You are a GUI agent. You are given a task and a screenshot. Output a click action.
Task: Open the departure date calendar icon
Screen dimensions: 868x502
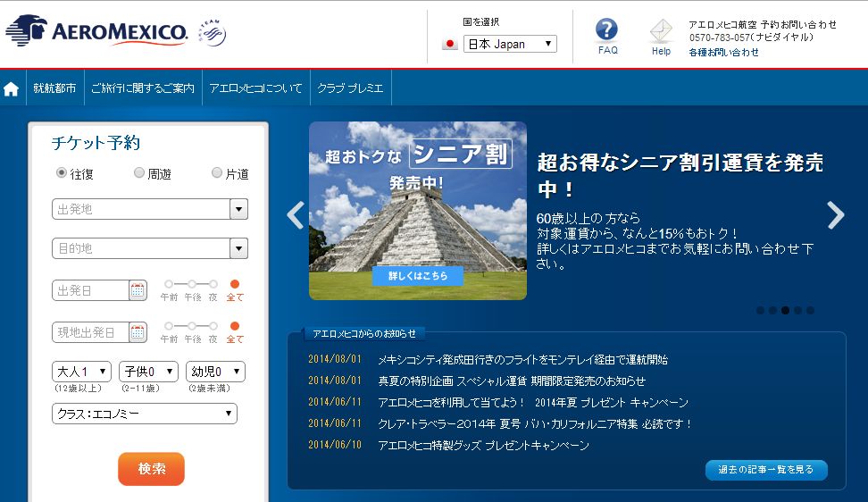[138, 290]
